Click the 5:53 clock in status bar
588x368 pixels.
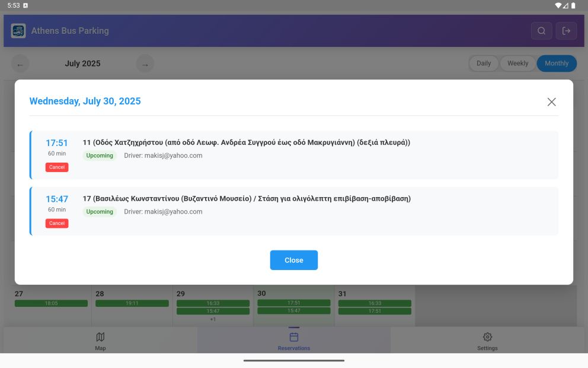14,5
